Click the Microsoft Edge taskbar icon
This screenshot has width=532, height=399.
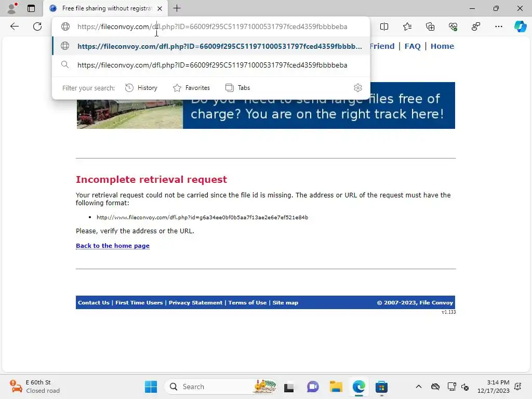click(358, 387)
